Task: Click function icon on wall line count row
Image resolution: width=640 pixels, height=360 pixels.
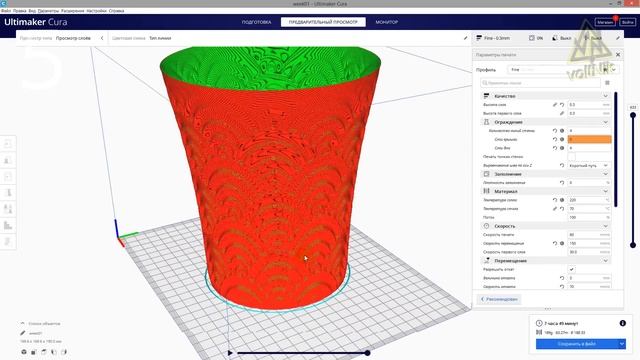Action: tap(562, 131)
